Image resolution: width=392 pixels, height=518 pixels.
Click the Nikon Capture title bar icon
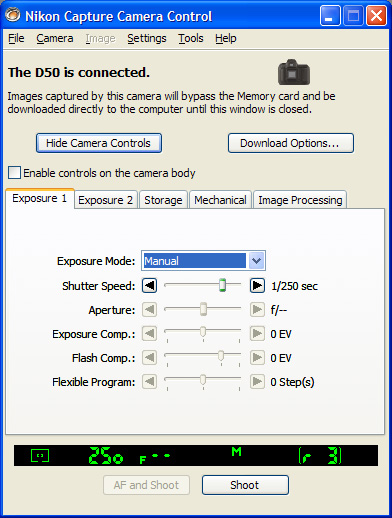(x=13, y=15)
